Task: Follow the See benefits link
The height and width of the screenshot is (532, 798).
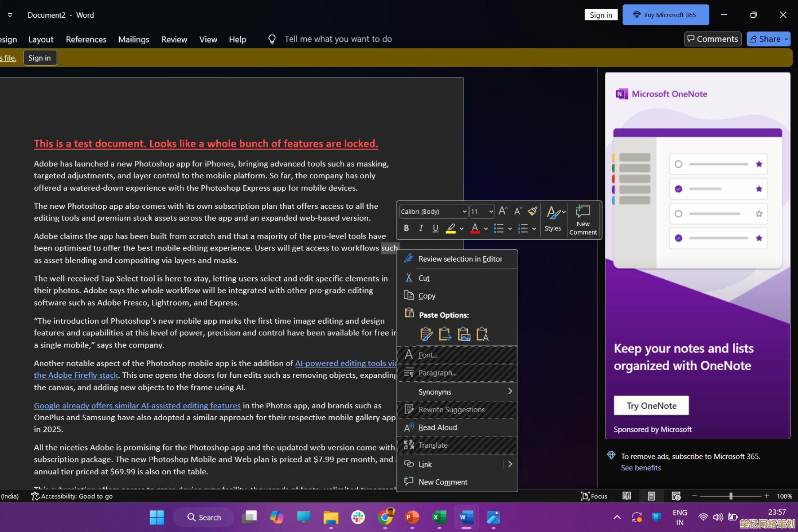Action: point(641,468)
